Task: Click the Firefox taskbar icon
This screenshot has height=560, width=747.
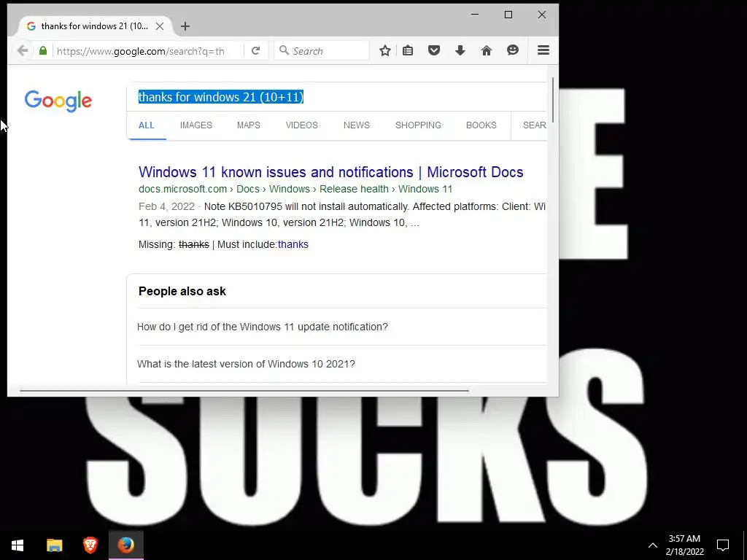Action: pos(125,545)
